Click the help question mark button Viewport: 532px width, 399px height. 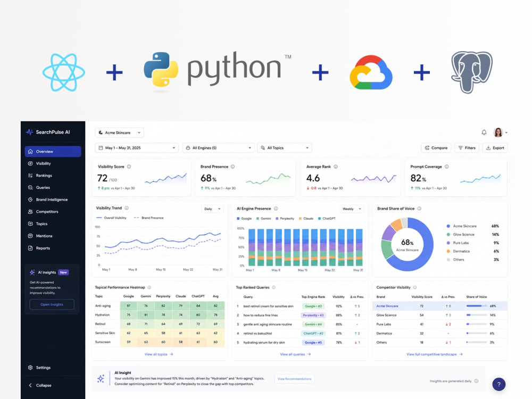499,384
